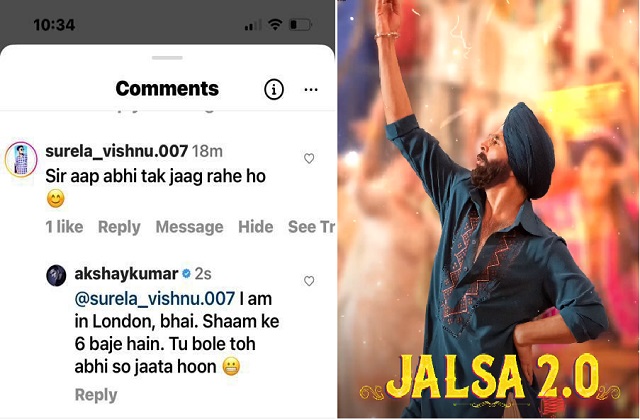This screenshot has width=640, height=420.
Task: Open surela_vishnu.007's profile picture
Action: tap(21, 159)
